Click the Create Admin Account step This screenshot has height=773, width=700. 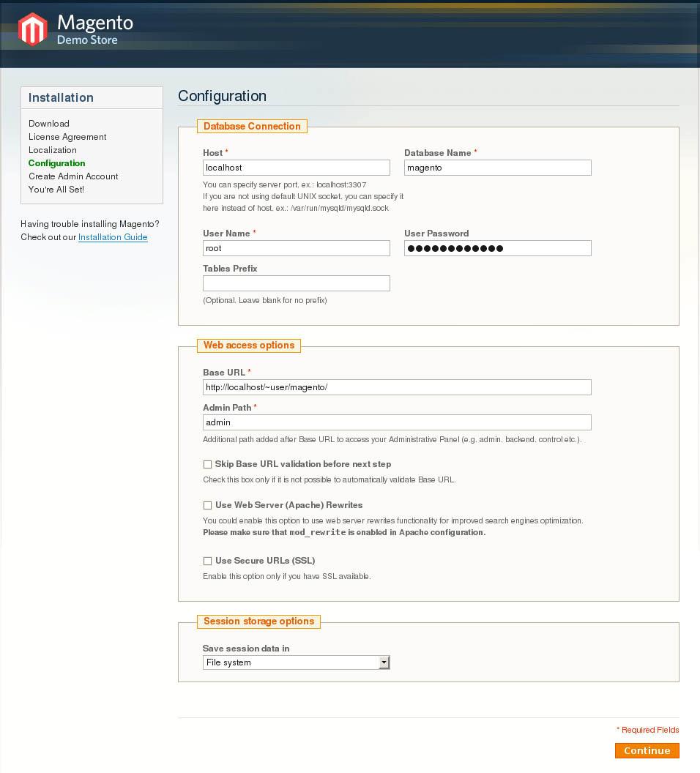click(73, 176)
